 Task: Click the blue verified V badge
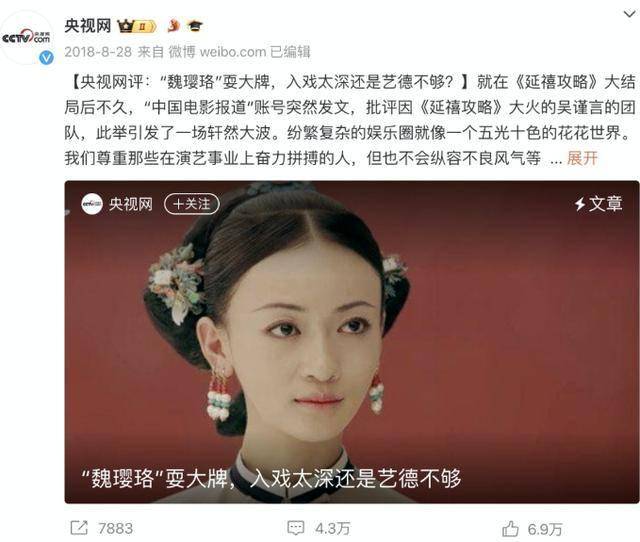(47, 58)
